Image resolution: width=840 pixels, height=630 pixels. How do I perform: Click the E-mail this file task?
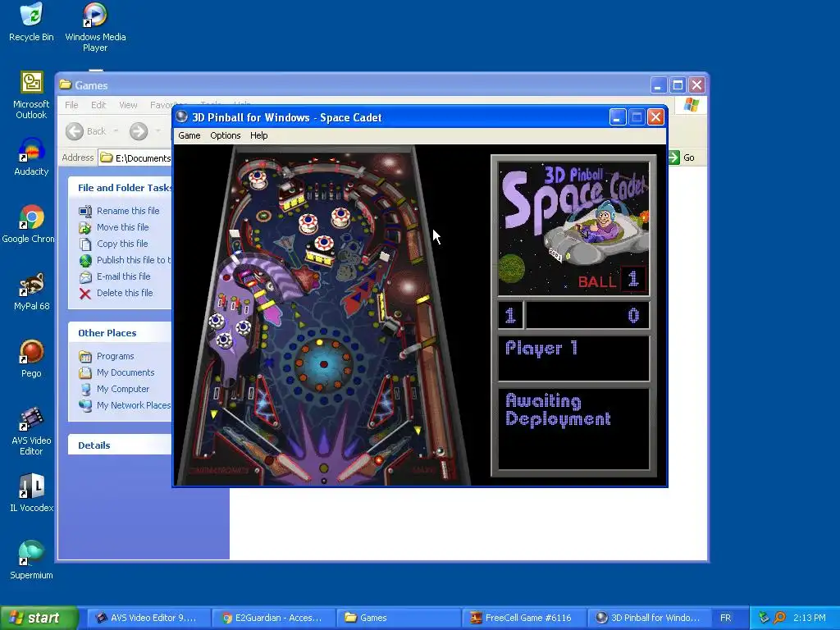pyautogui.click(x=123, y=276)
